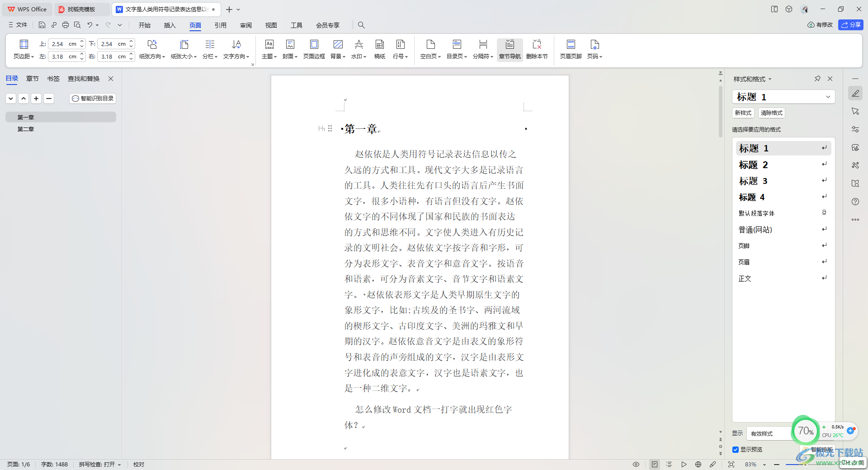Toggle fullscreen focus icon in status bar
868x470 pixels.
[x=731, y=465]
